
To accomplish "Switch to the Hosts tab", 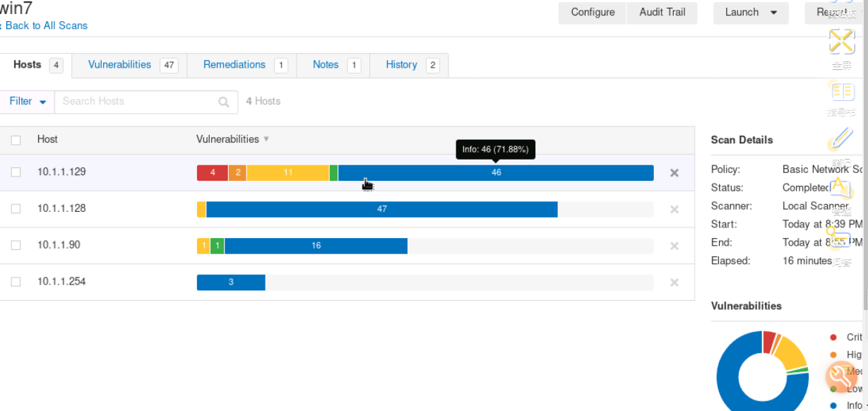I will [x=35, y=65].
